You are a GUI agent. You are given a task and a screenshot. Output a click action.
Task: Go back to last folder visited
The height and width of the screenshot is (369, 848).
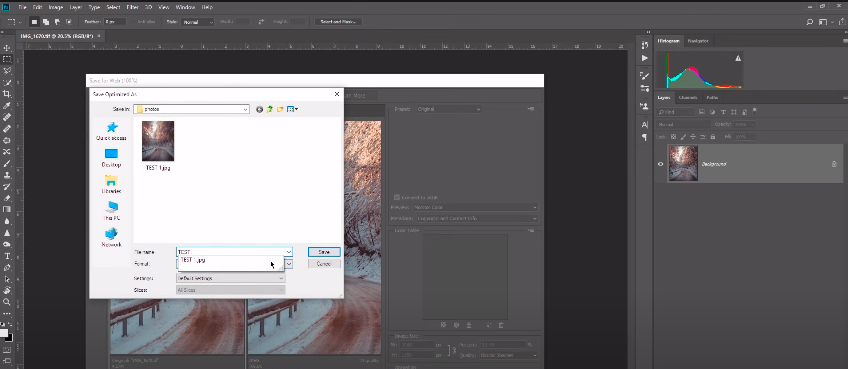(260, 109)
